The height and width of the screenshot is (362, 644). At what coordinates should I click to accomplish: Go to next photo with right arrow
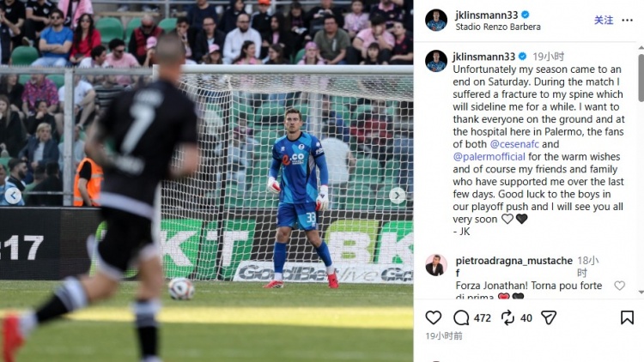397,196
